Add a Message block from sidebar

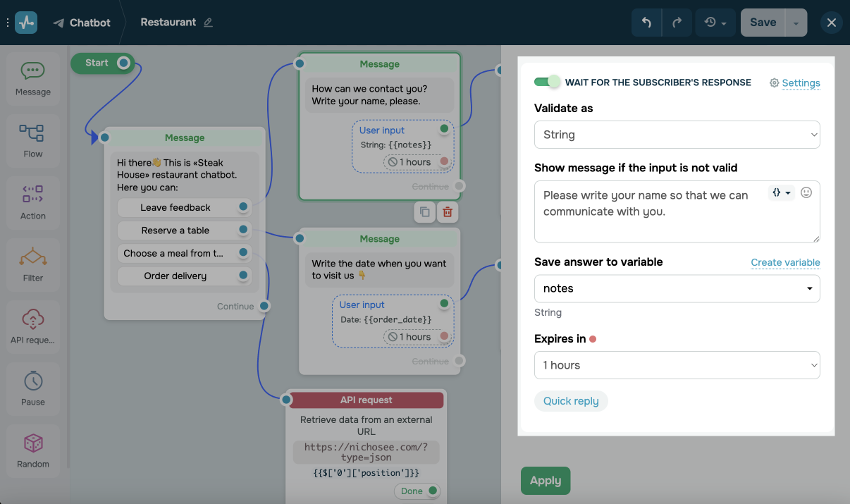tap(33, 78)
